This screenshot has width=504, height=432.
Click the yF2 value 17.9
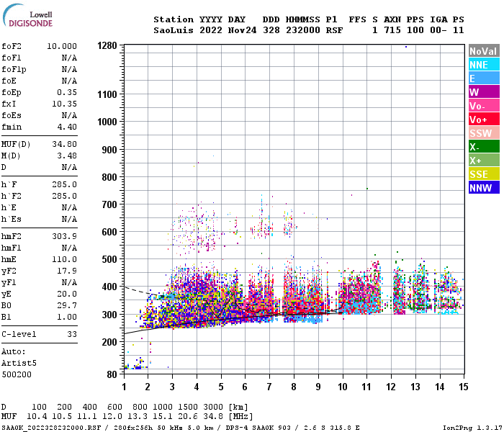click(x=67, y=271)
